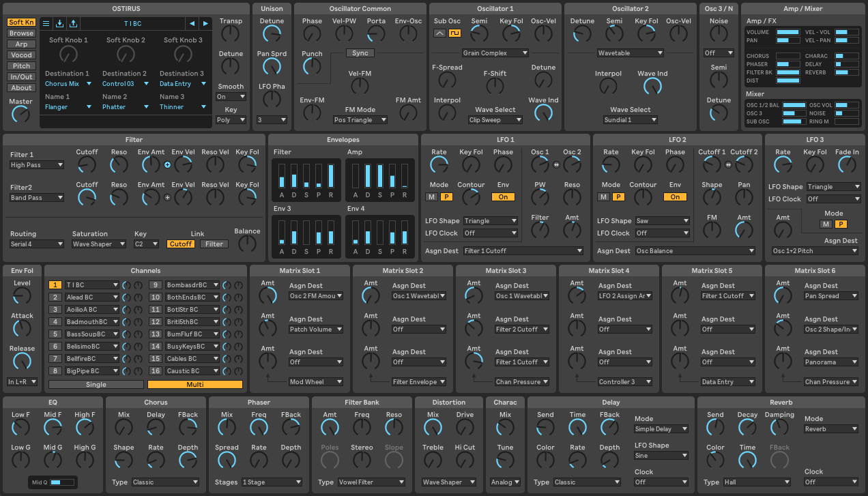Go to next preset with right arrow
The height and width of the screenshot is (496, 868).
coord(205,24)
